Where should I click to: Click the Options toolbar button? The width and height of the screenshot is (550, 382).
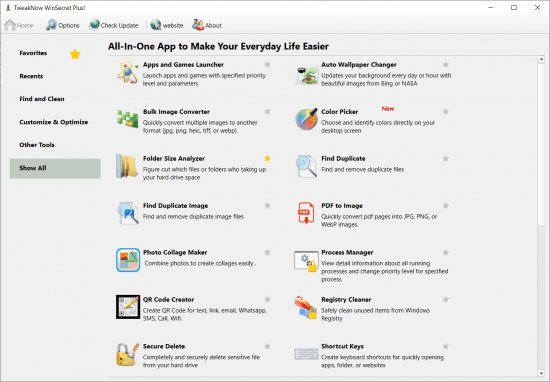(63, 25)
